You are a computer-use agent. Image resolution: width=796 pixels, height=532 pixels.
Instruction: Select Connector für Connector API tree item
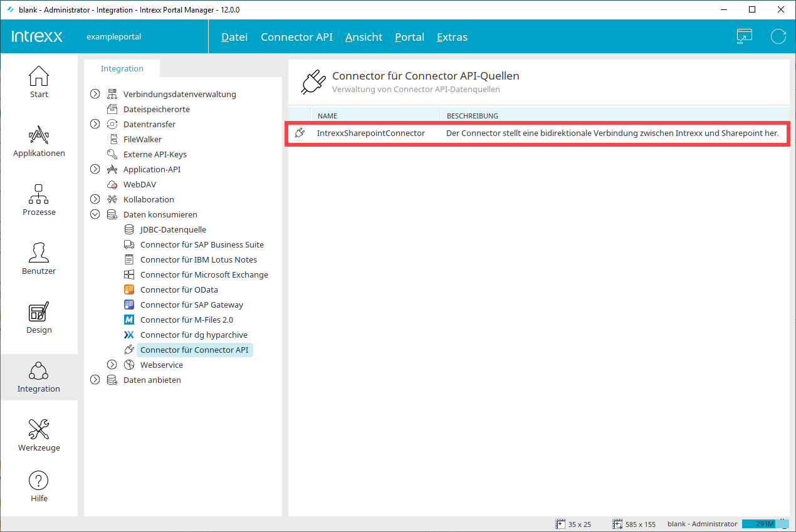(194, 350)
